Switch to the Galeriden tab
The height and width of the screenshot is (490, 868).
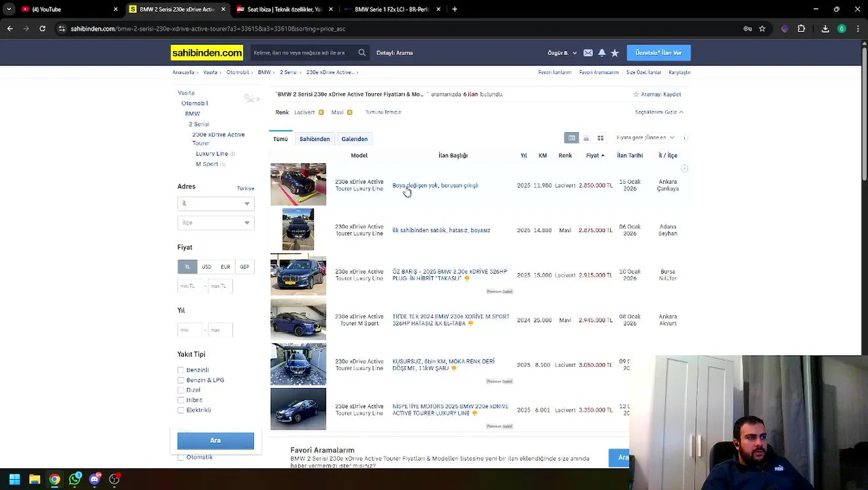click(x=354, y=139)
